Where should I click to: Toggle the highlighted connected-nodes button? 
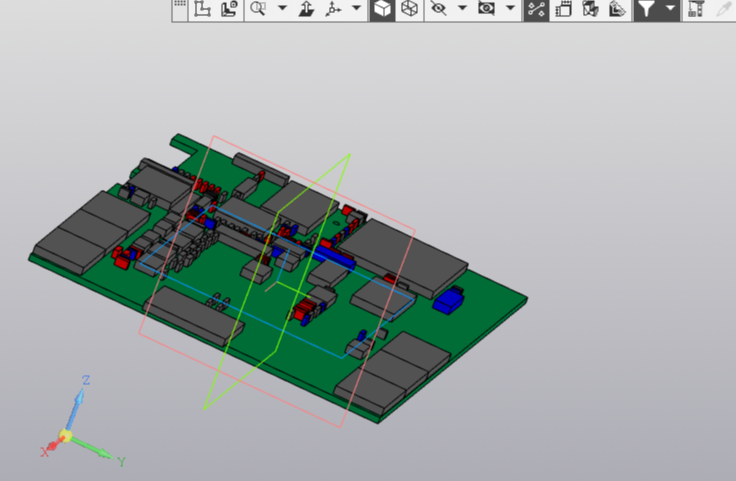tap(537, 10)
